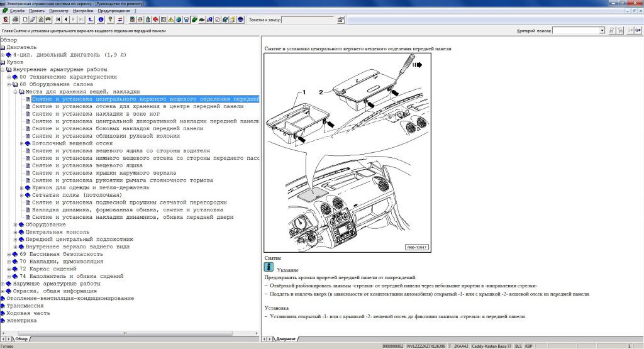This screenshot has width=644, height=349.
Task: Select Передний центральный подлокотник item
Action: coord(79,240)
